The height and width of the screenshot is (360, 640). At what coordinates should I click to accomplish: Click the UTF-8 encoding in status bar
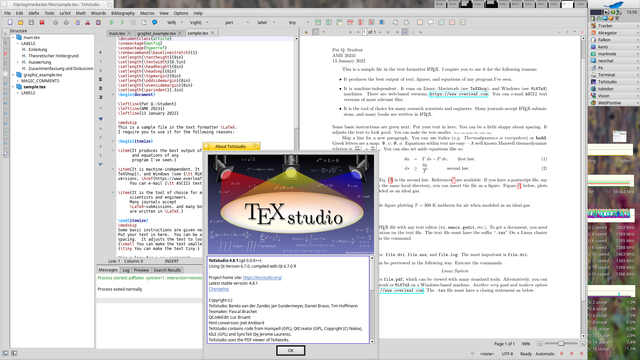click(x=507, y=353)
